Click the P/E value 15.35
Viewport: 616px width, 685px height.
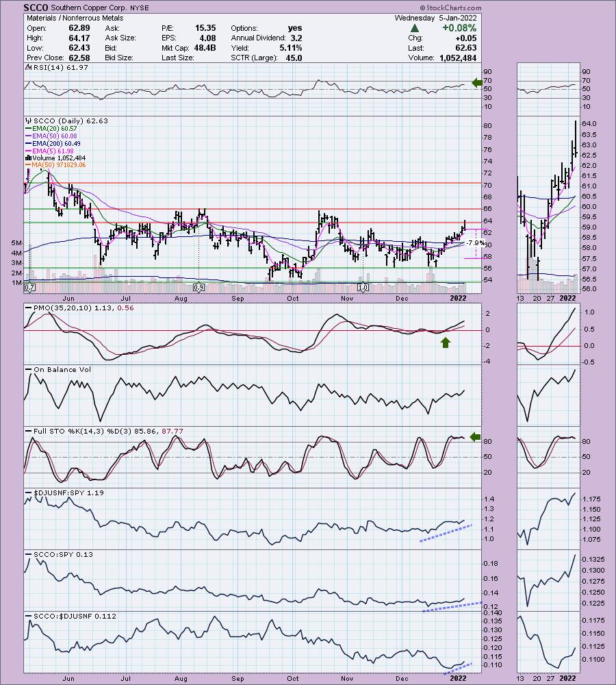point(205,28)
